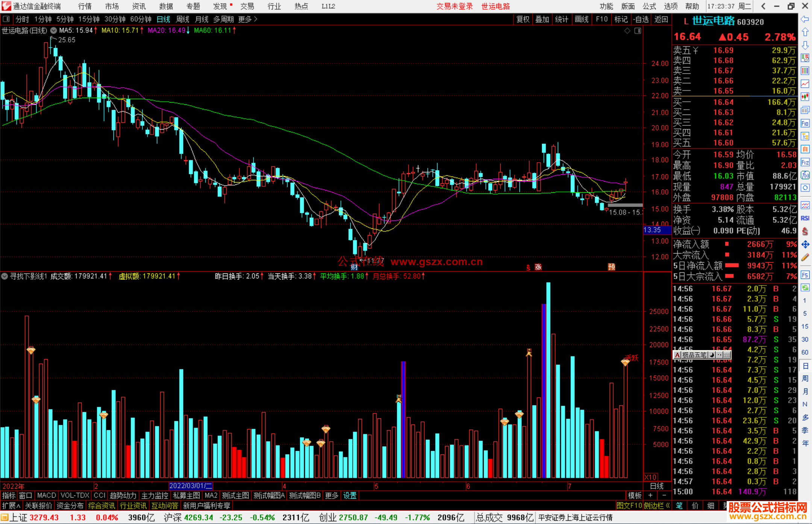Select the 月 monthly period in sidebar
Viewport: 812px width, 524px height.
pos(805,391)
